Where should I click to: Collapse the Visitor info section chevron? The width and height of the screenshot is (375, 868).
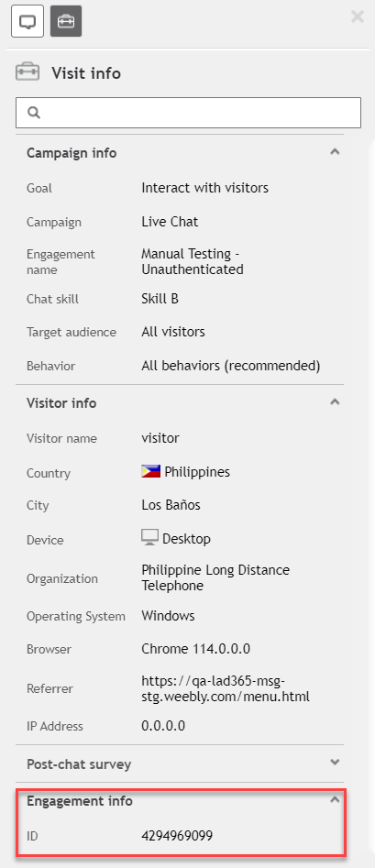334,401
